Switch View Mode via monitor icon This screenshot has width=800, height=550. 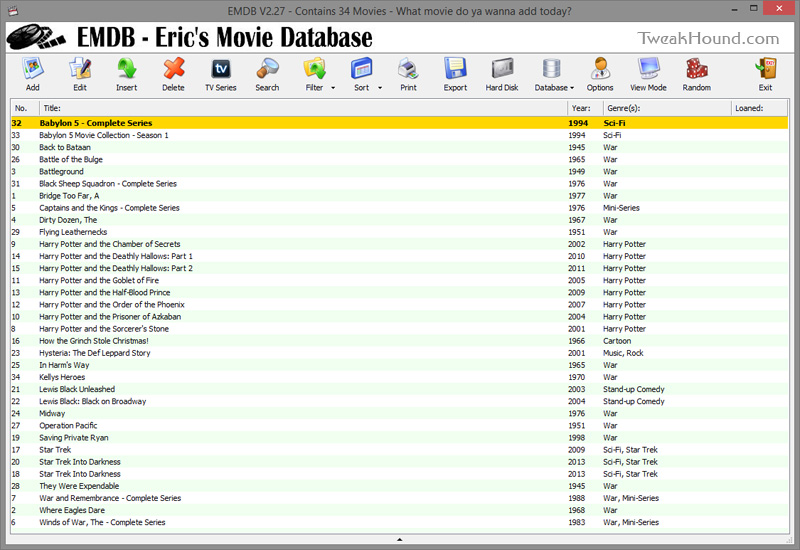tap(648, 69)
